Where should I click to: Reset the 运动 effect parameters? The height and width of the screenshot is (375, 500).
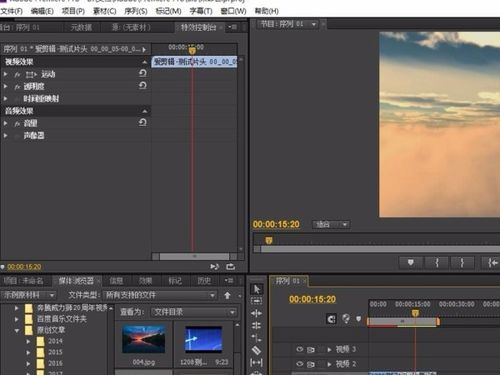point(143,73)
